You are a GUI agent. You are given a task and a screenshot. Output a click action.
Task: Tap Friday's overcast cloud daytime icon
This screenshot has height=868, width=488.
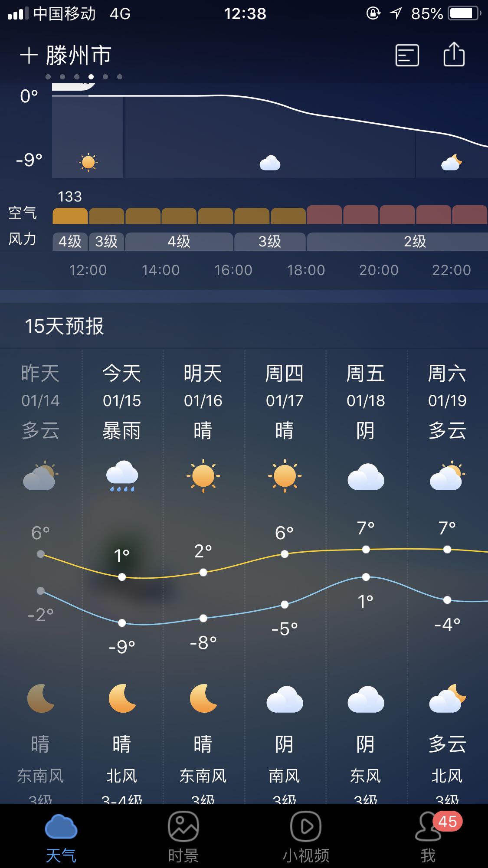tap(366, 476)
